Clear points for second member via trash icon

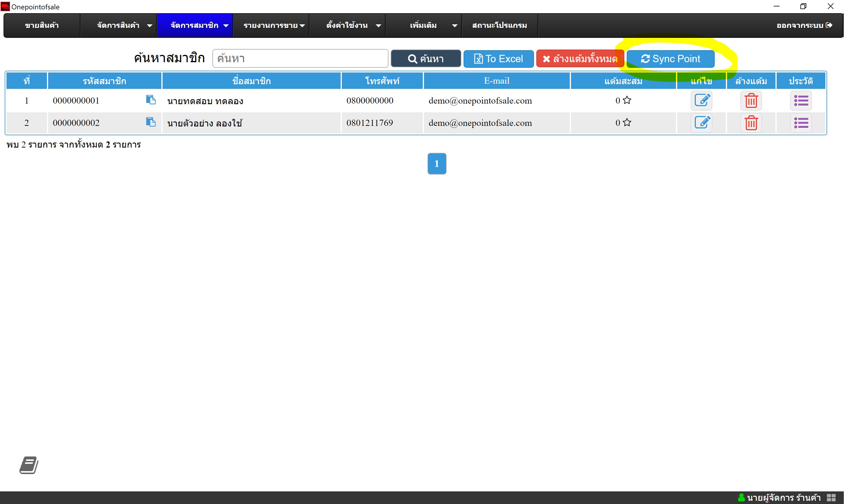tap(751, 123)
